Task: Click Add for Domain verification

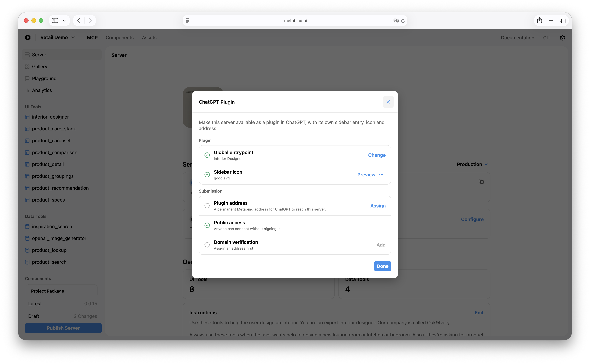Action: tap(381, 245)
